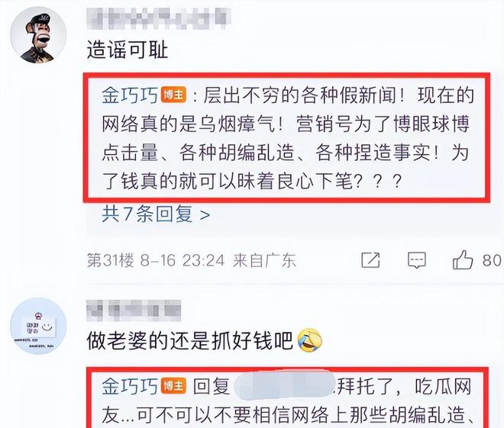Tap the blurred replied-to username after 回复
This screenshot has width=504, height=428.
click(285, 385)
